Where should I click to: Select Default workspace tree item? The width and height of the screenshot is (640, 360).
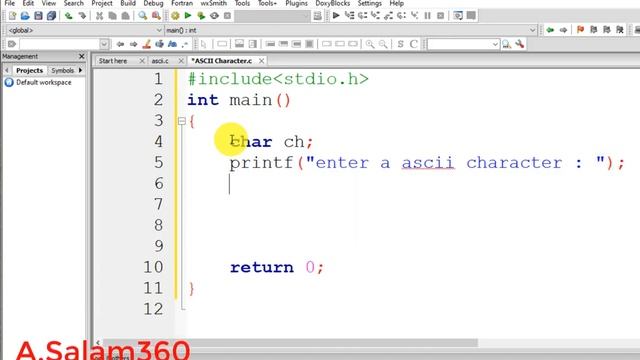(44, 82)
